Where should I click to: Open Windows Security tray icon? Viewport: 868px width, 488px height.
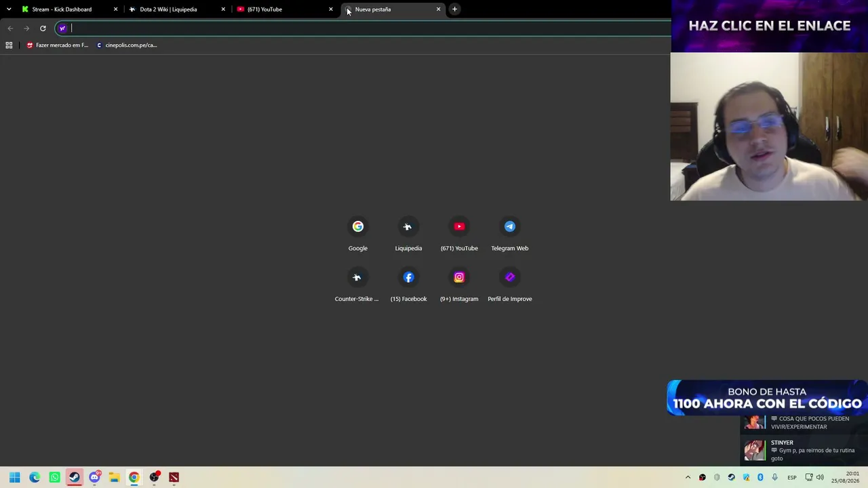coord(746,477)
